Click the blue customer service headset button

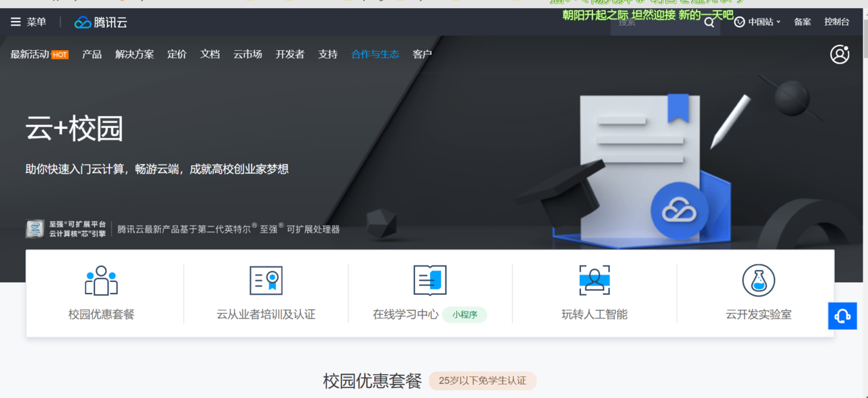pos(842,316)
